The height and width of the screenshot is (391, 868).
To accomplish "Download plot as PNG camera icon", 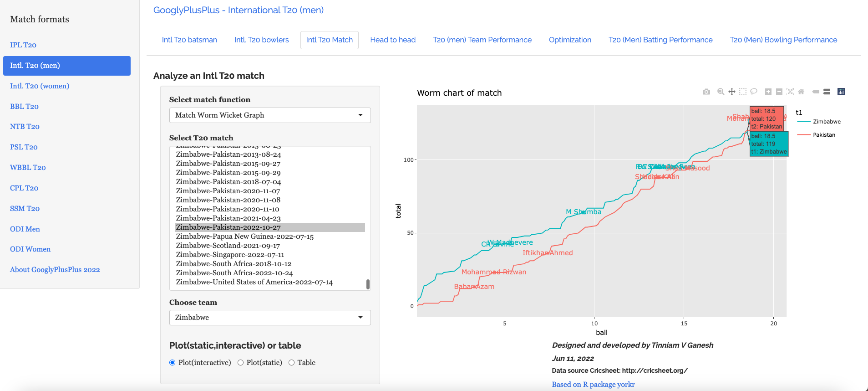I will pos(706,92).
